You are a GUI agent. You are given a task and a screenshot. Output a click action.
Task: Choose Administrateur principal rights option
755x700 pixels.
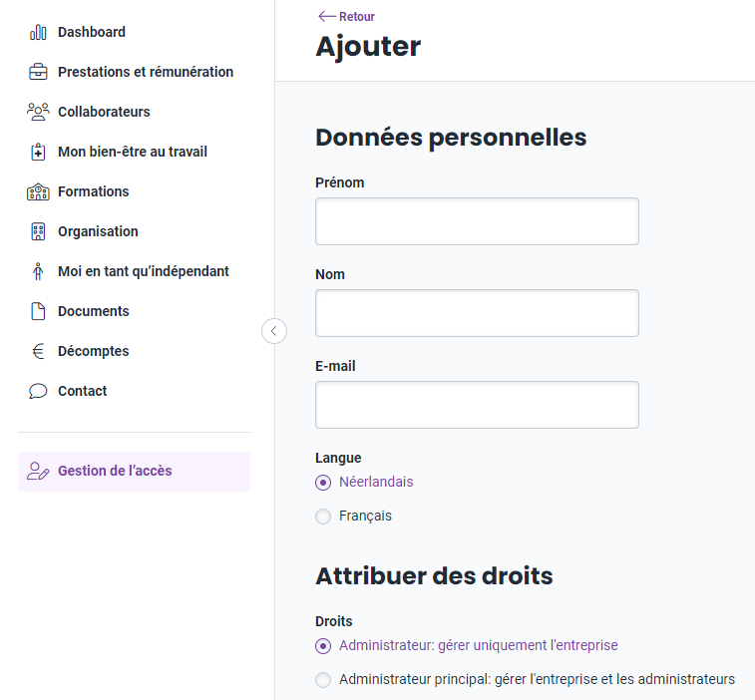click(x=323, y=680)
